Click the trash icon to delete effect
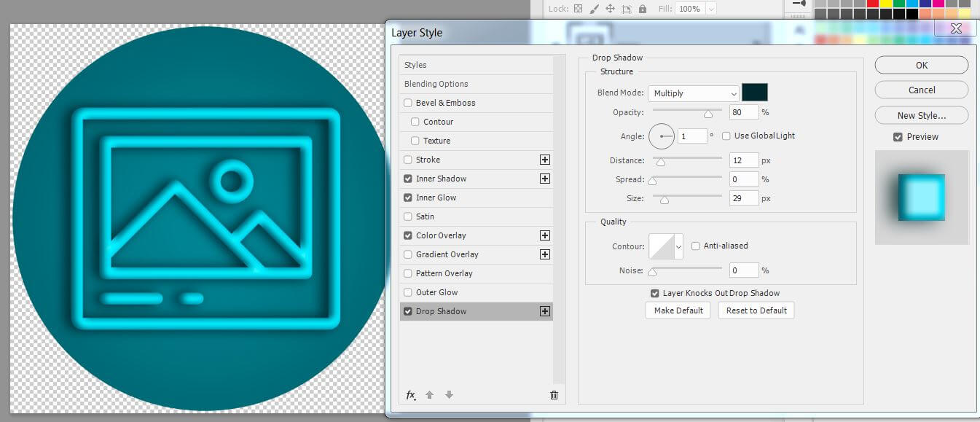 tap(554, 395)
